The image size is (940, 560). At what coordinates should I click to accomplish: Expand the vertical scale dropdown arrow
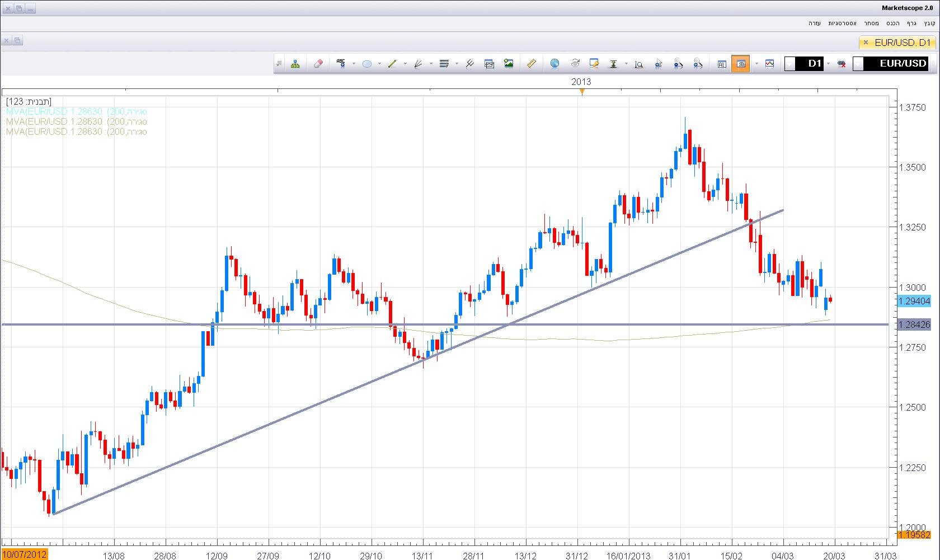[x=626, y=64]
